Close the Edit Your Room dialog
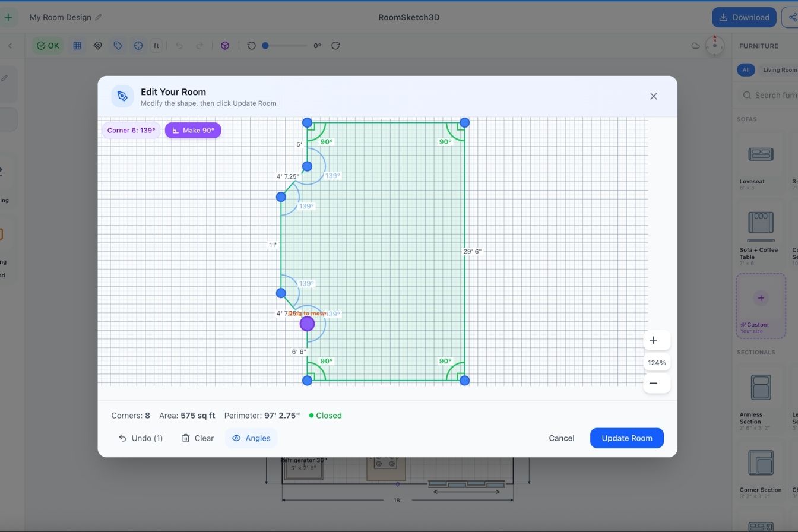The width and height of the screenshot is (798, 532). [653, 96]
